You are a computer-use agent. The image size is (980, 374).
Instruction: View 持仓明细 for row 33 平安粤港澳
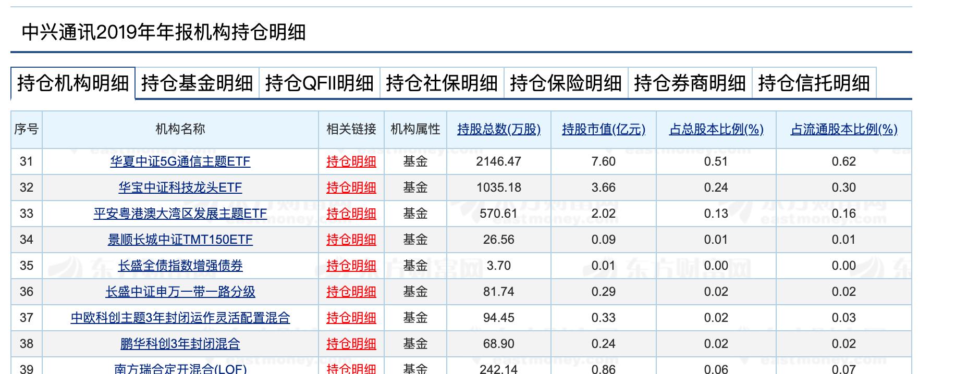351,214
